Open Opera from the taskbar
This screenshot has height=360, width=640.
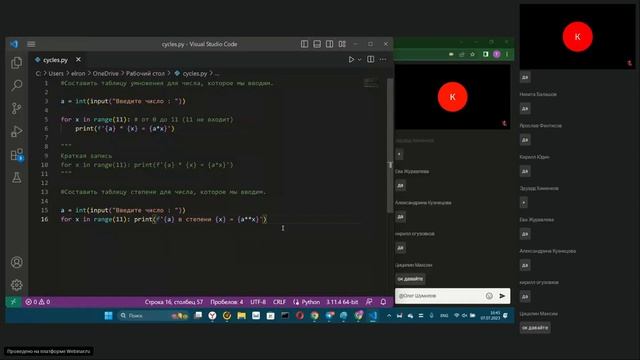[x=300, y=316]
